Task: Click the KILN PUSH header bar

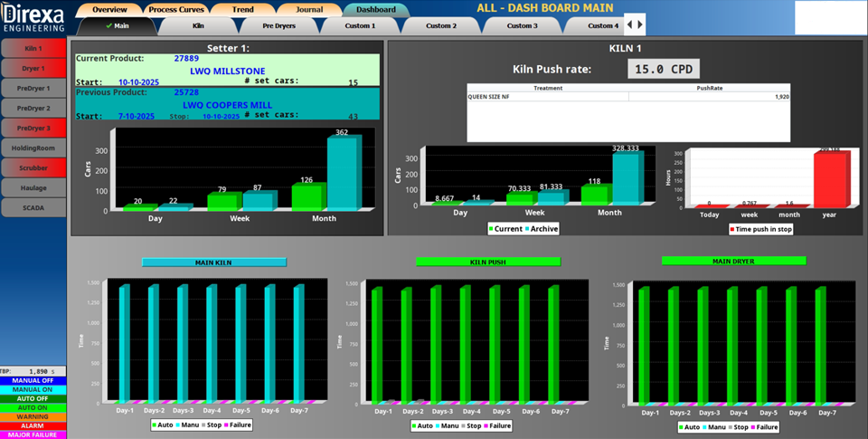Action: pyautogui.click(x=487, y=262)
